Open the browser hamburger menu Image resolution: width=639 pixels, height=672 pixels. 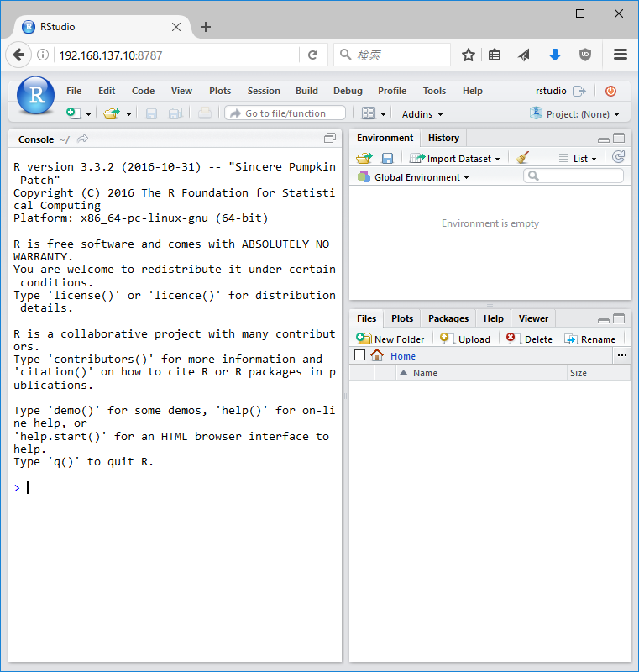pyautogui.click(x=621, y=55)
